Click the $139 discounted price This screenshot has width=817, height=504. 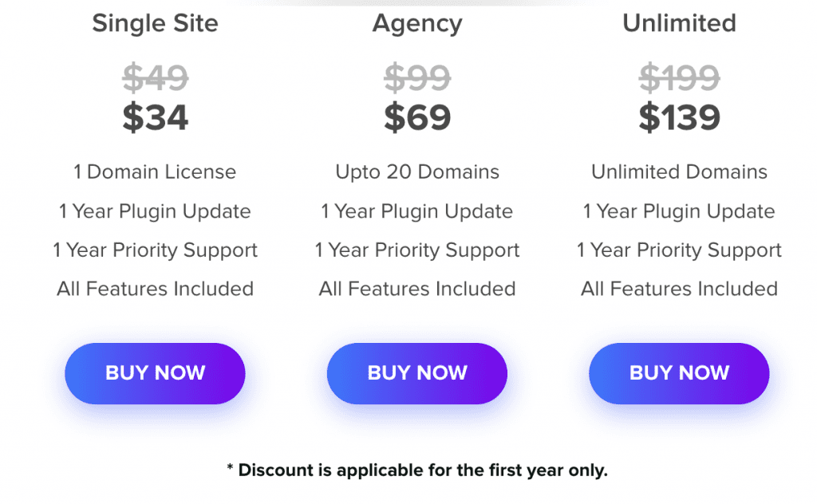click(680, 118)
